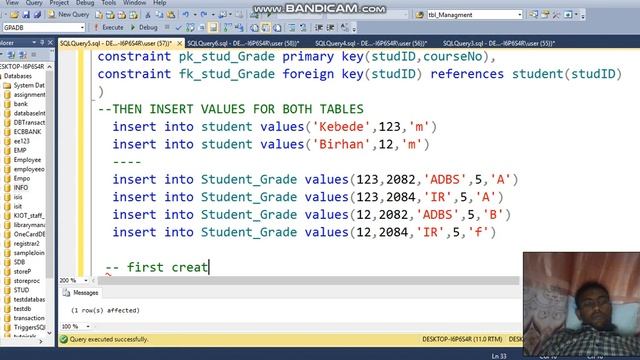Image resolution: width=640 pixels, height=360 pixels.
Task: Click scroll-down arrow of Object Explorer
Action: click(x=49, y=333)
